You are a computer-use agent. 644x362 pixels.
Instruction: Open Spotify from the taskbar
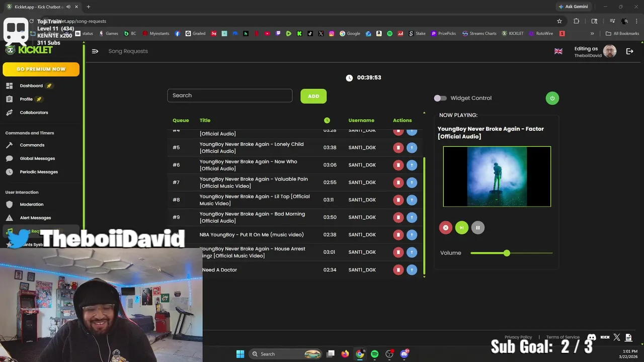coord(375,354)
